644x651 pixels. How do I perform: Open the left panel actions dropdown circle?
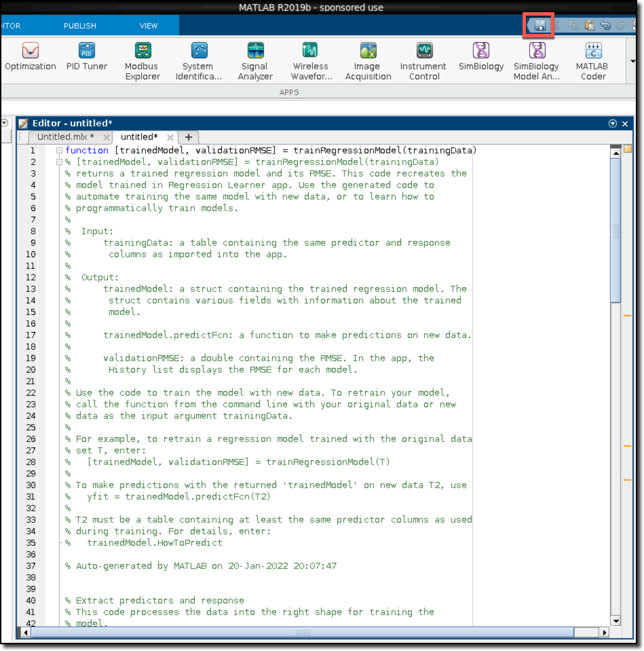[x=4, y=123]
